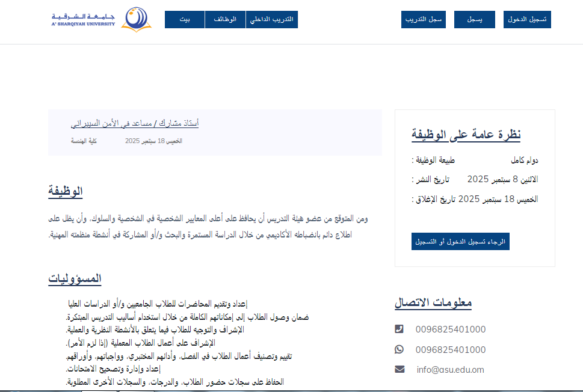Viewport: 583px width, 392px height.
Task: Click the info@asu.edu.om email address
Action: [450, 369]
